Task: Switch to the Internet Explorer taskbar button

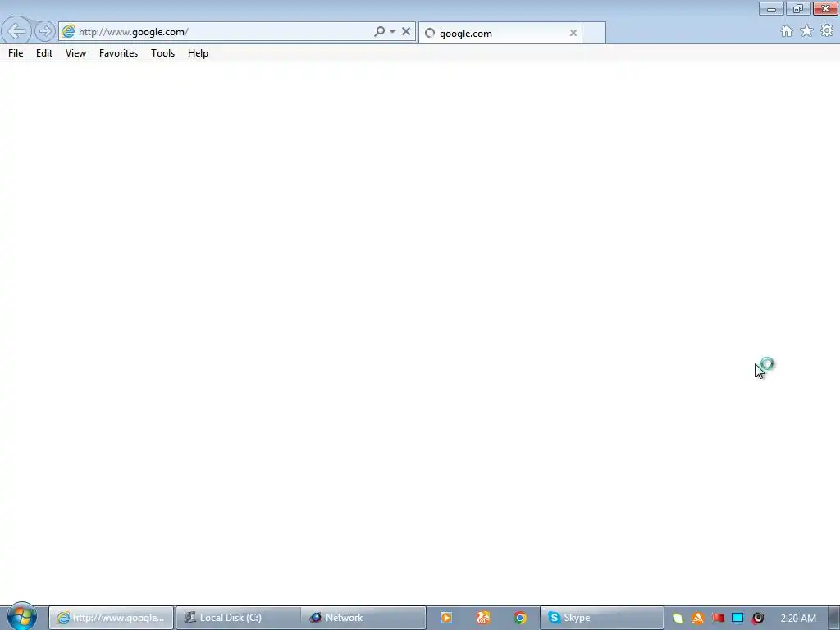Action: [112, 618]
